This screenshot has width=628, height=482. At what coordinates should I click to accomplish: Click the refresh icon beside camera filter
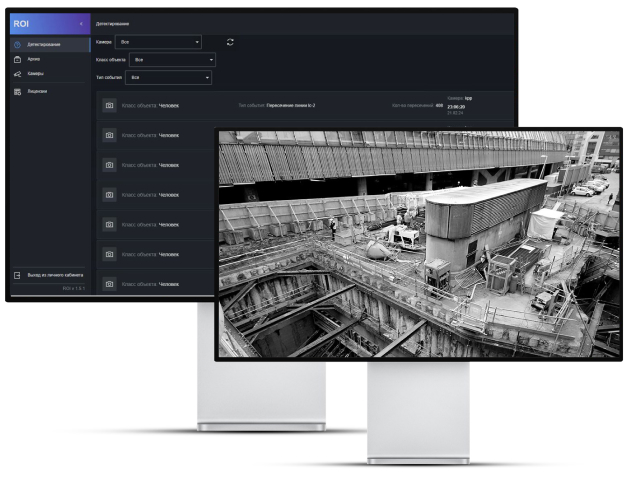tap(230, 42)
